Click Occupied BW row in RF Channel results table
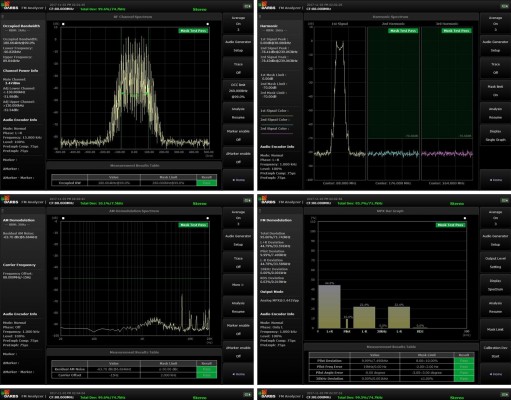This screenshot has height=400, width=511. point(134,183)
